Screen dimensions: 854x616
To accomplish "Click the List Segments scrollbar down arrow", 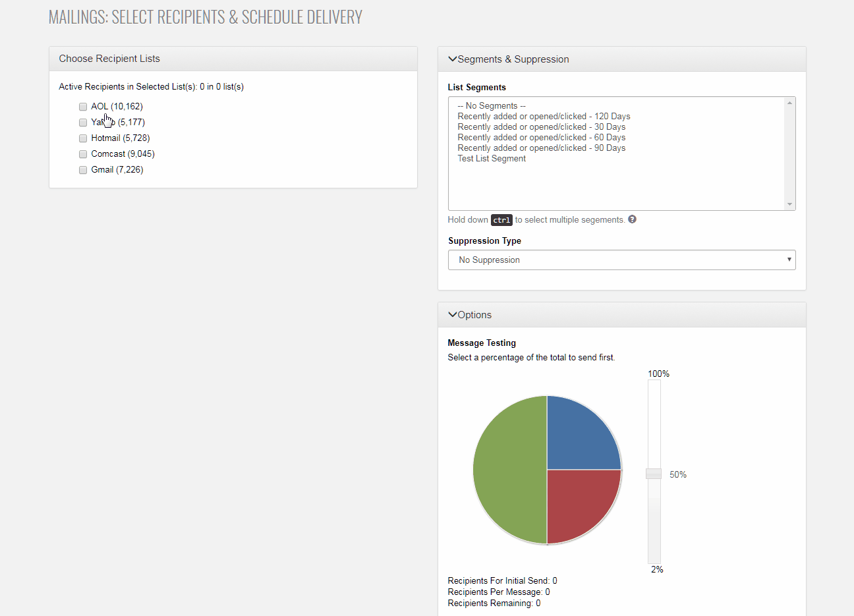I will [789, 204].
